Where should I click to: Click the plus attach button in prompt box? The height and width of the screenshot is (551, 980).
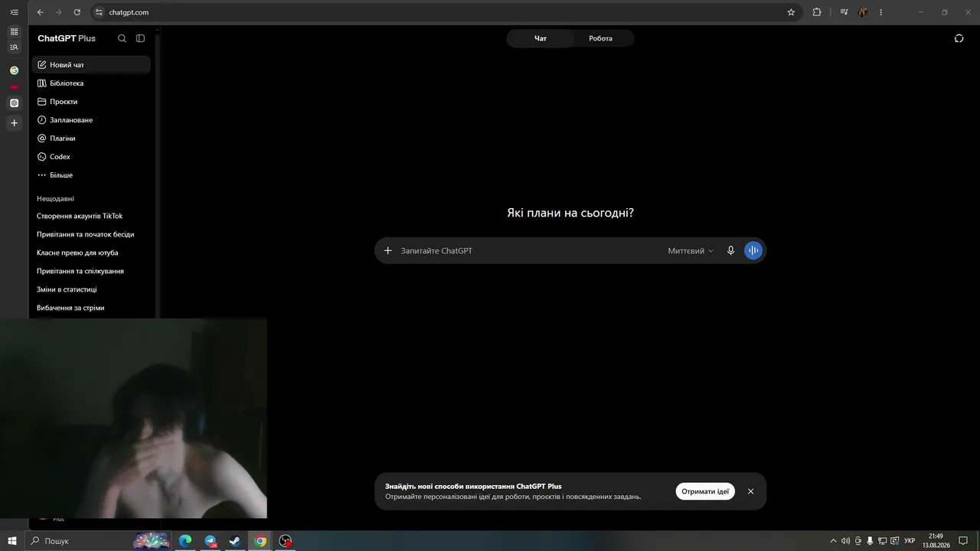pyautogui.click(x=387, y=250)
